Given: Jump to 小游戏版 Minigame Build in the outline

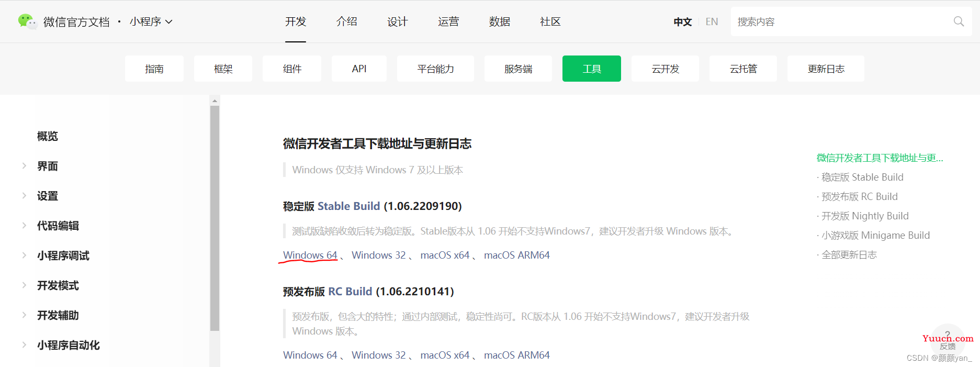Looking at the screenshot, I should (x=876, y=236).
